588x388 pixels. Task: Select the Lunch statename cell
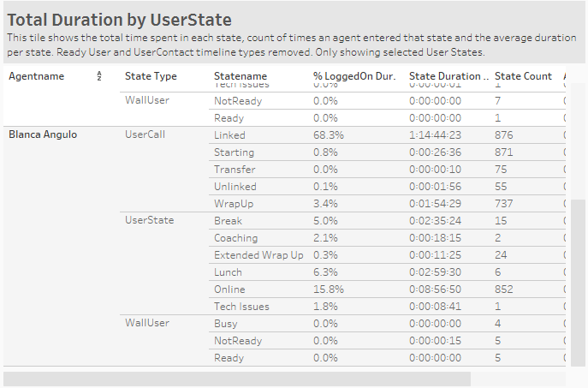coord(228,272)
